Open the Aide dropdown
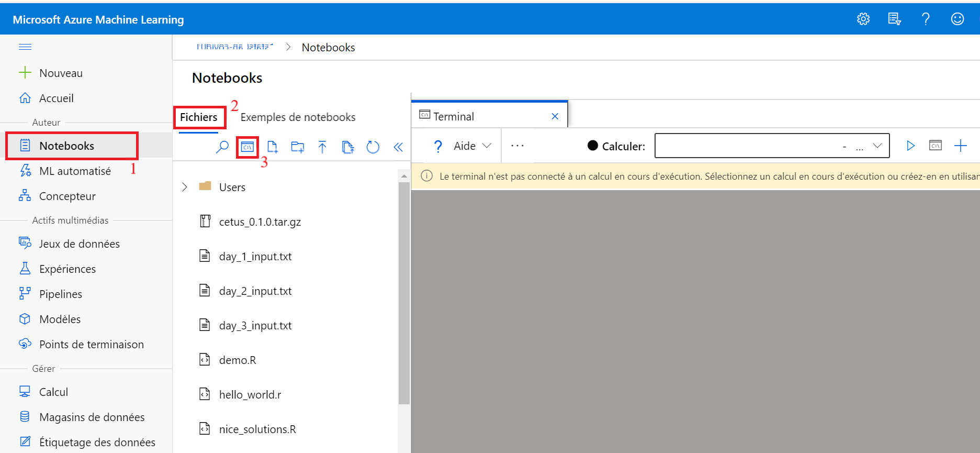This screenshot has height=453, width=980. (x=463, y=146)
